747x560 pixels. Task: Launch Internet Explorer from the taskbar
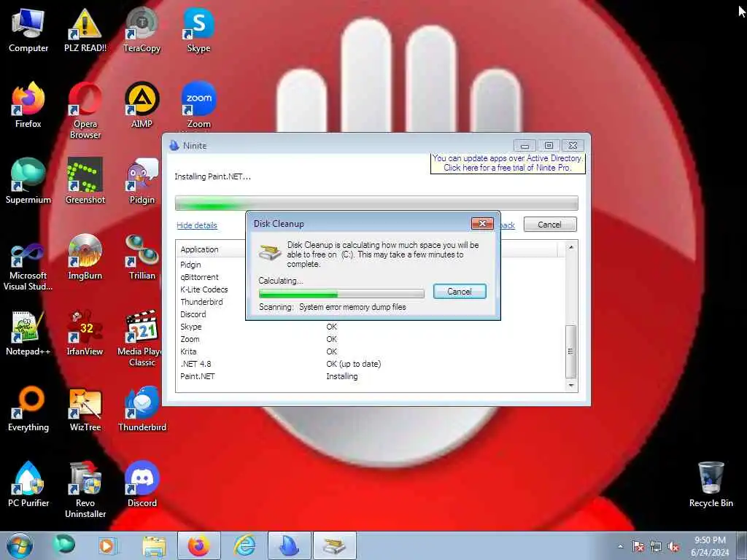[244, 545]
